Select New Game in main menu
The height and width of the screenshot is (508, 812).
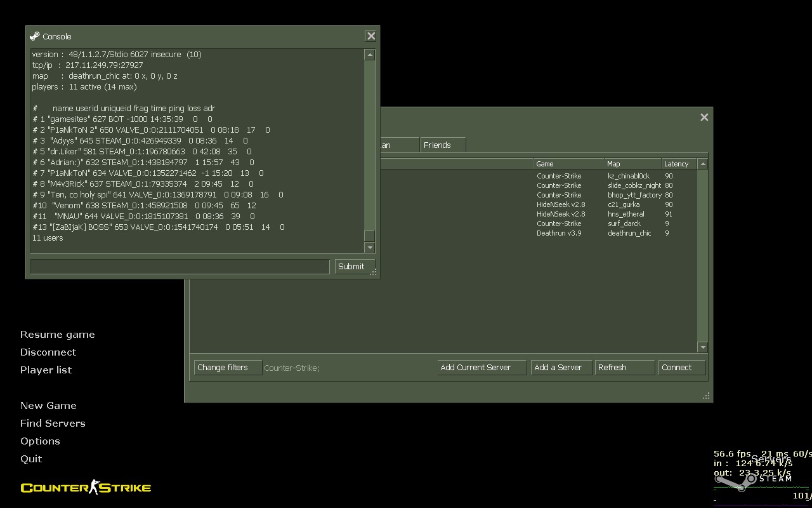coord(48,406)
